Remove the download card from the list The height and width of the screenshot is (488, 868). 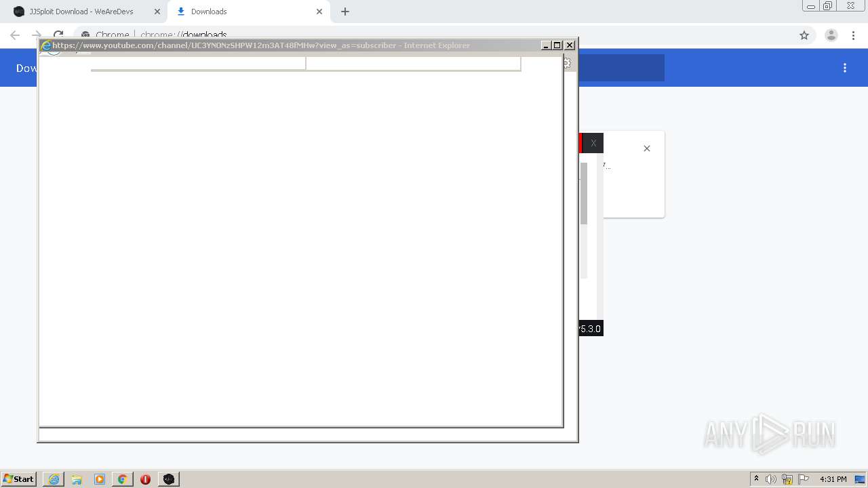click(647, 148)
